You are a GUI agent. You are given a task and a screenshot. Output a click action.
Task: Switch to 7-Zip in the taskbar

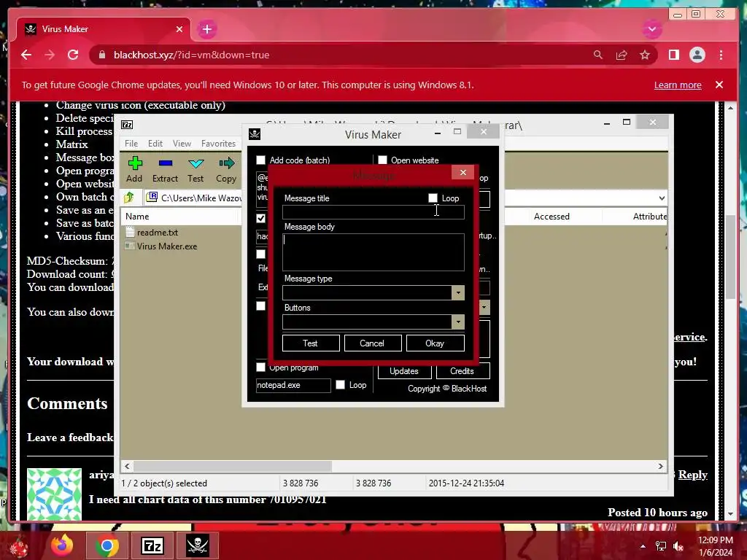click(x=152, y=545)
